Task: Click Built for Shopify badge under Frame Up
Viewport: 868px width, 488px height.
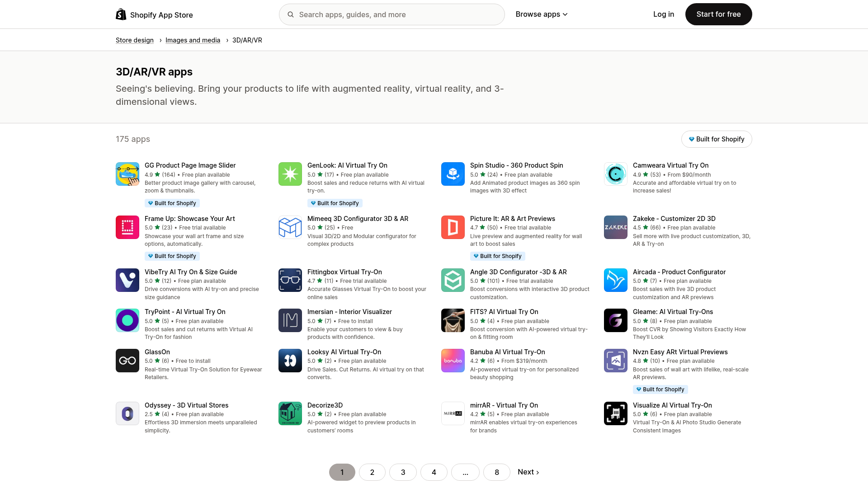Action: tap(172, 256)
